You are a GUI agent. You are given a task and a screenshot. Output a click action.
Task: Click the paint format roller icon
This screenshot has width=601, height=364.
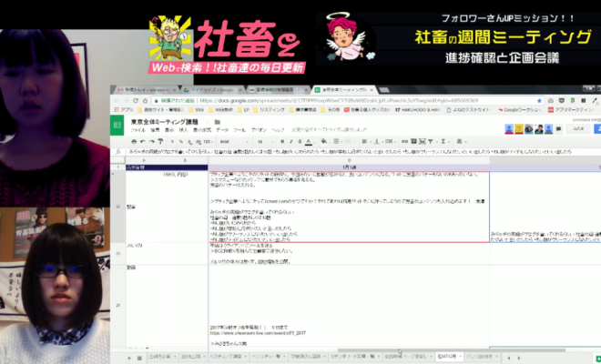point(158,141)
